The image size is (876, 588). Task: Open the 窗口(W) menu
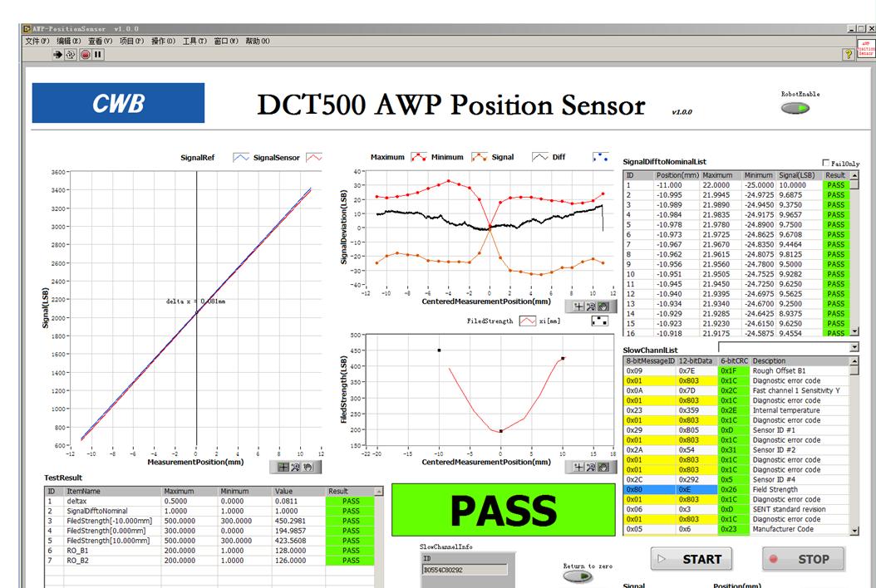tap(226, 42)
